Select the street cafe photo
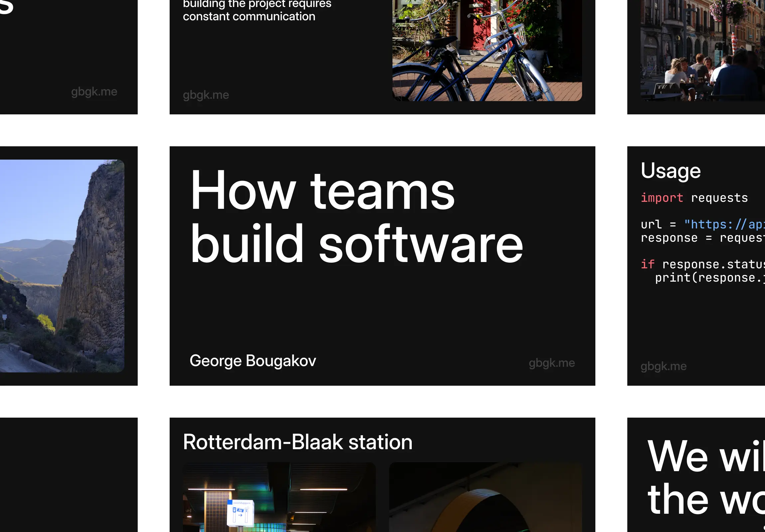Viewport: 765px width, 532px height. pos(702,50)
